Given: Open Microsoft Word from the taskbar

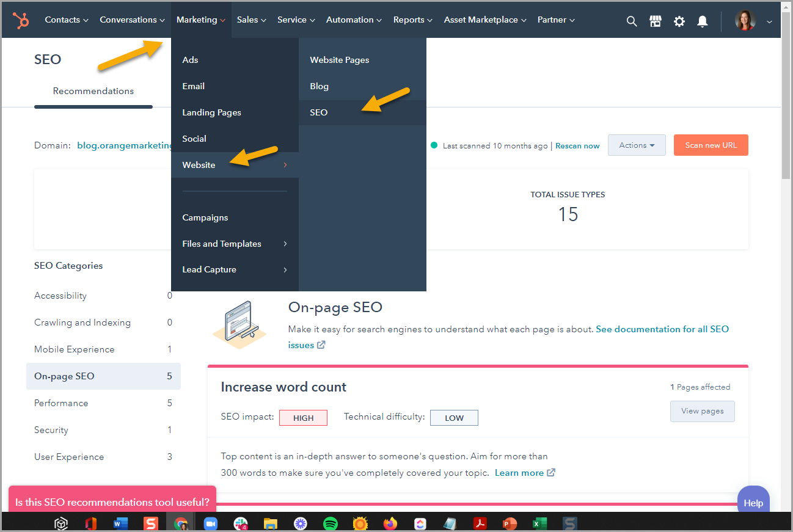Looking at the screenshot, I should pyautogui.click(x=121, y=523).
